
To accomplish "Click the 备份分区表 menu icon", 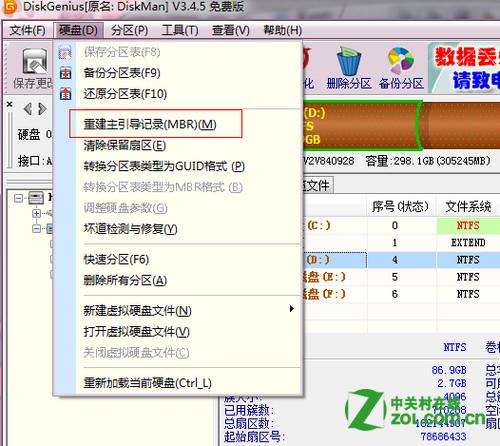I will tap(65, 73).
